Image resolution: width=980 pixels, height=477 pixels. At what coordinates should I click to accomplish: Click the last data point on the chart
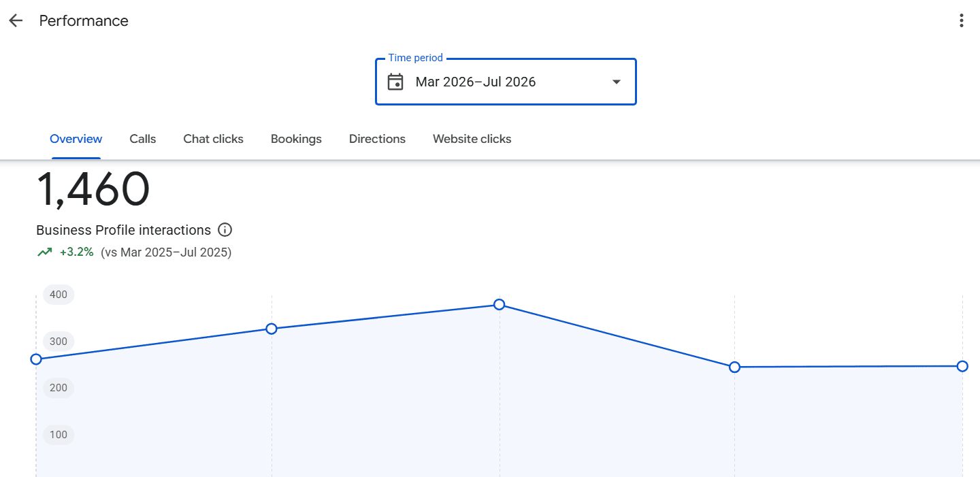click(962, 366)
